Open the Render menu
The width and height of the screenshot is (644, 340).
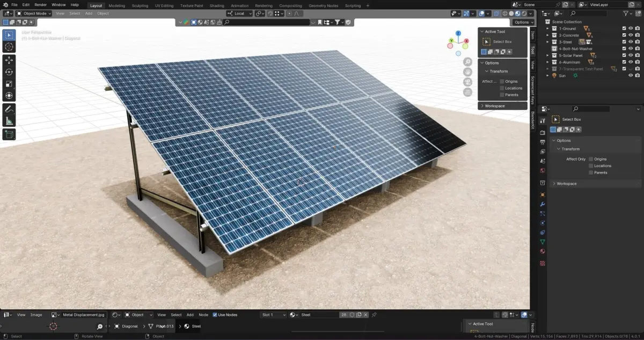41,5
